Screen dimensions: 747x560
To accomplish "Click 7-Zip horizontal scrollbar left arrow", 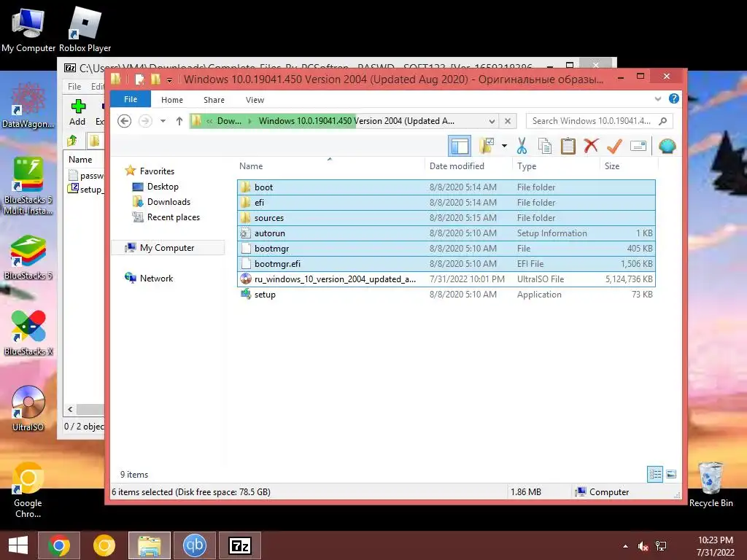I will (x=71, y=409).
